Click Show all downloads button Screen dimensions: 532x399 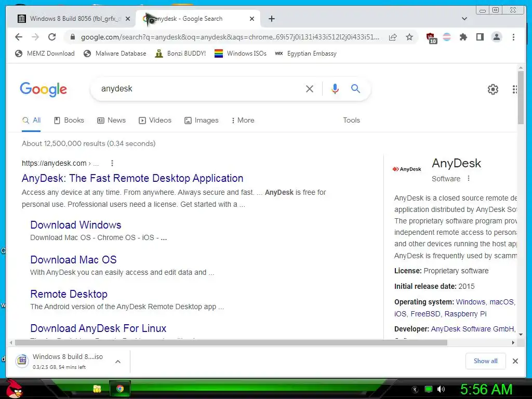point(486,361)
